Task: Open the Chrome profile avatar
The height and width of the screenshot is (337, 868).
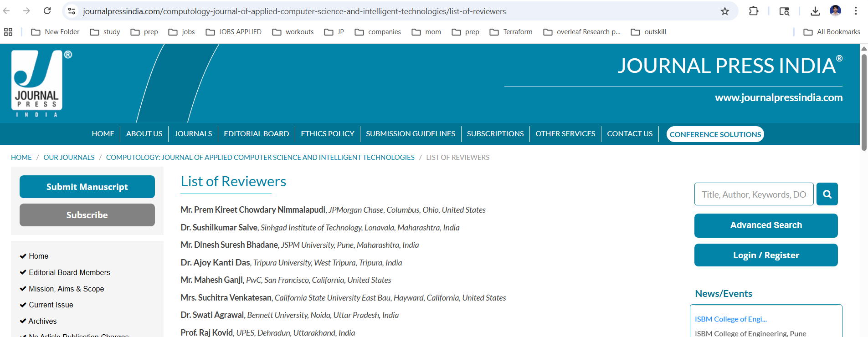Action: tap(835, 11)
